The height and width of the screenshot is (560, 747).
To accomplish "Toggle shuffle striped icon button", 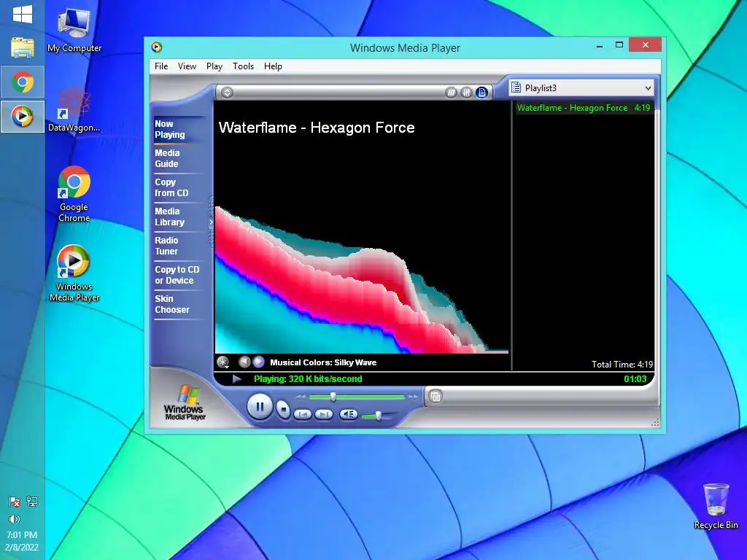I will click(x=451, y=93).
